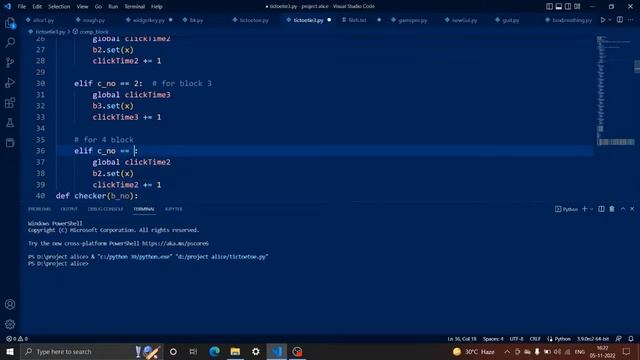Select the Python terminal shell label
The width and height of the screenshot is (640, 360).
point(567,209)
